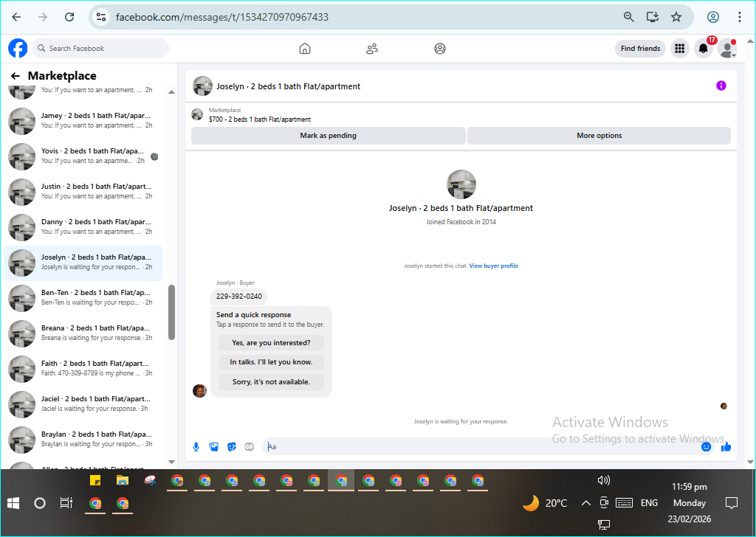Click Chrome back arrow
The height and width of the screenshot is (537, 756).
[16, 18]
